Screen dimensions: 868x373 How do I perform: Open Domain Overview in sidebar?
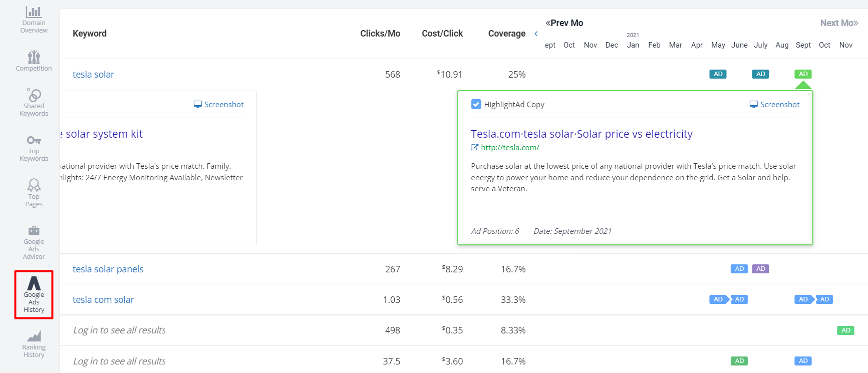[34, 20]
